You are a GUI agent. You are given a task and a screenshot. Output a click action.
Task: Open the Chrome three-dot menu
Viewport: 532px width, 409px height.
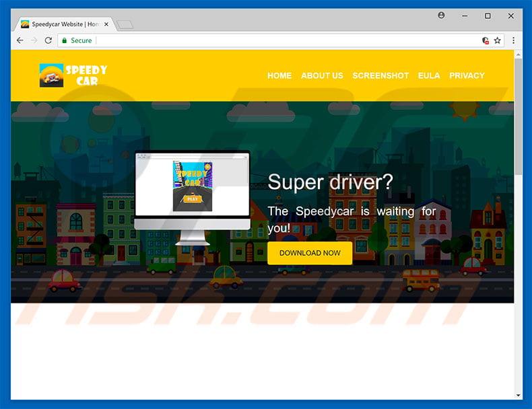[513, 40]
